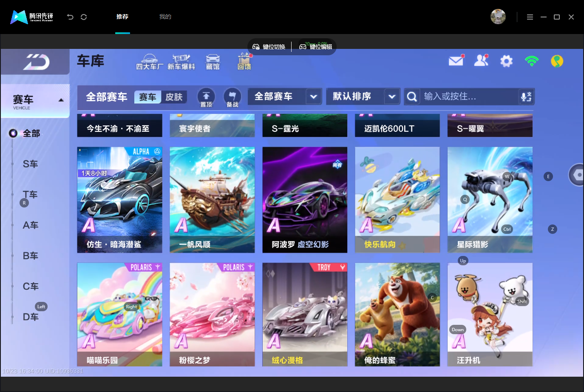
Task: Click the Wi-Fi signal icon
Action: coord(532,61)
